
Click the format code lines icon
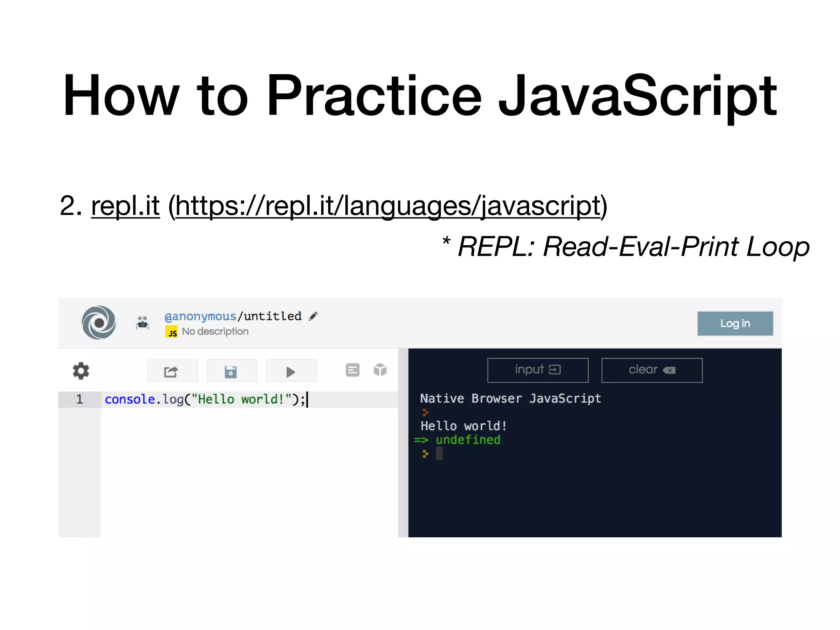(352, 370)
